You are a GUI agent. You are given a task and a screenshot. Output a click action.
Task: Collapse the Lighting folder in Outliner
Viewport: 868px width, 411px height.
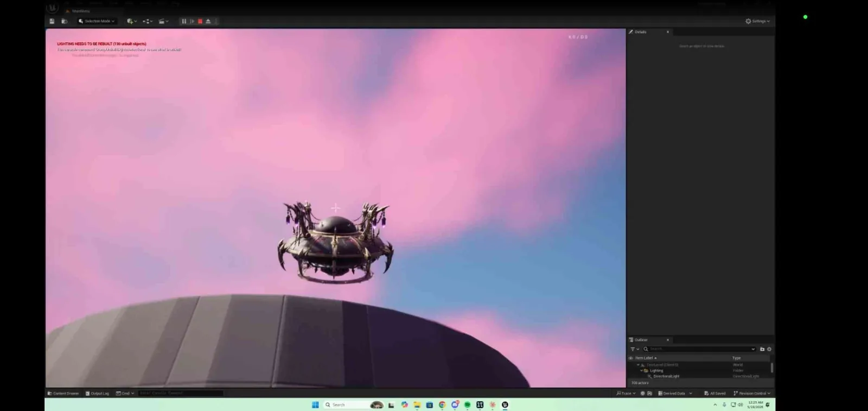641,371
